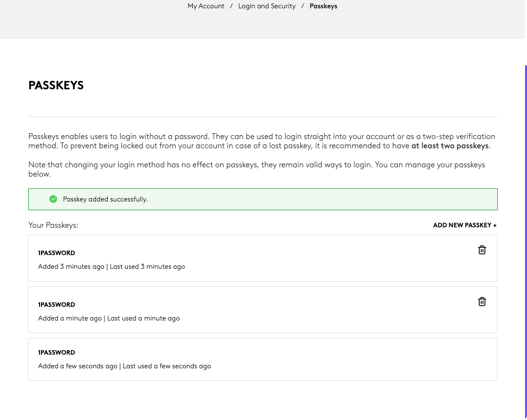Click the 'Your Passkeys:' label
This screenshot has height=420, width=527.
click(53, 225)
